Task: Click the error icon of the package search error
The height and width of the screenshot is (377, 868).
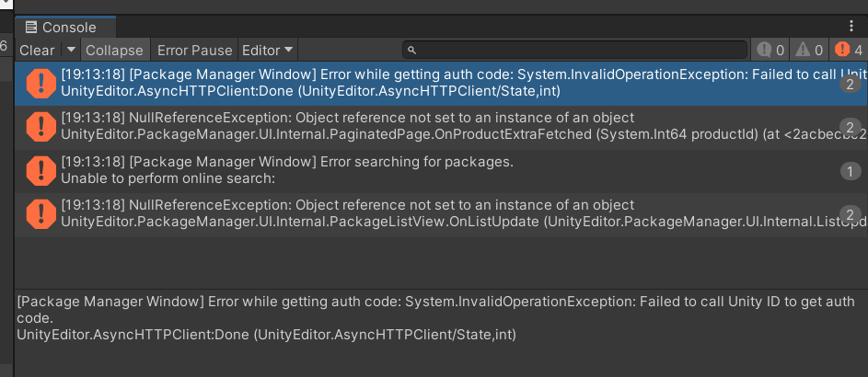Action: 41,170
